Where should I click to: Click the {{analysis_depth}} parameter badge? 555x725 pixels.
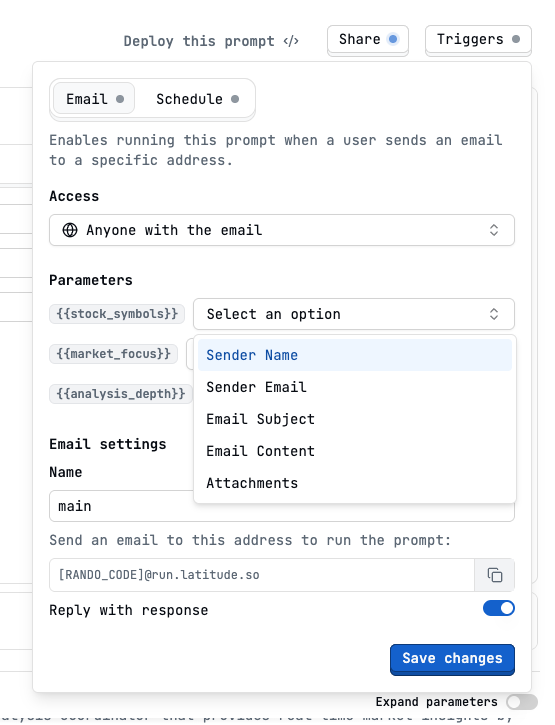tap(121, 394)
